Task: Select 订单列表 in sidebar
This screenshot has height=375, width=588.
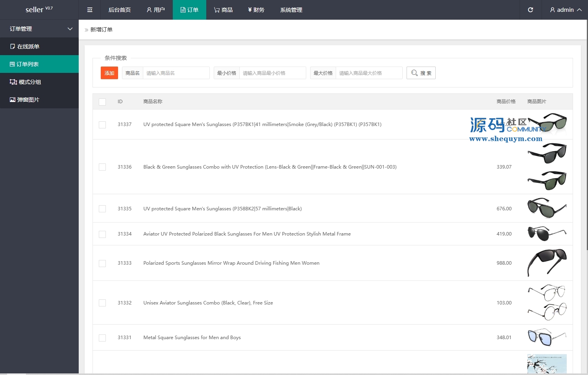Action: [39, 64]
